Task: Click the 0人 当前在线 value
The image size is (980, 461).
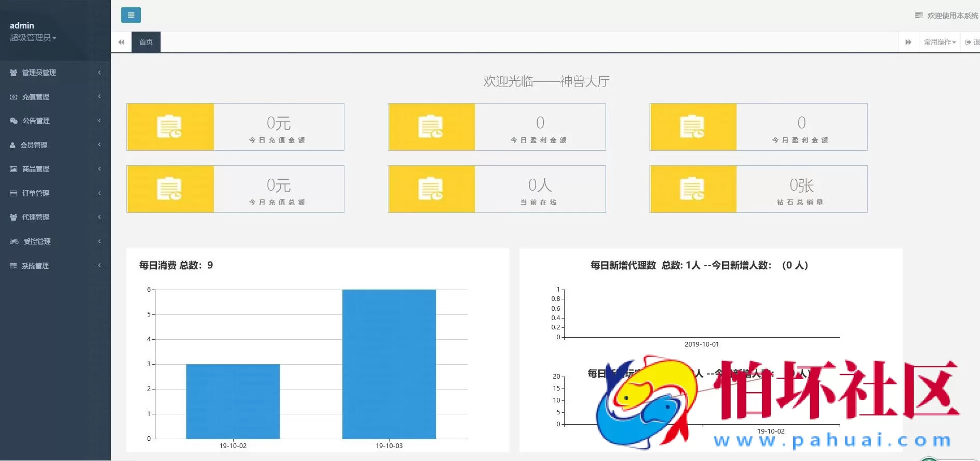Action: pos(540,185)
